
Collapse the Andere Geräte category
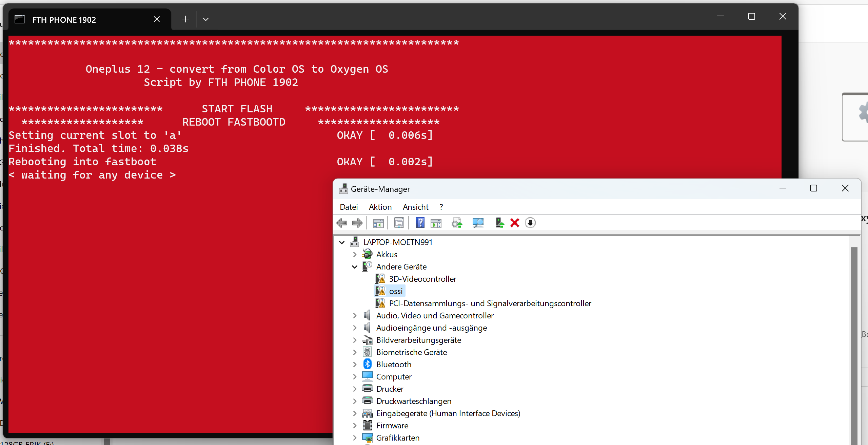tap(355, 267)
